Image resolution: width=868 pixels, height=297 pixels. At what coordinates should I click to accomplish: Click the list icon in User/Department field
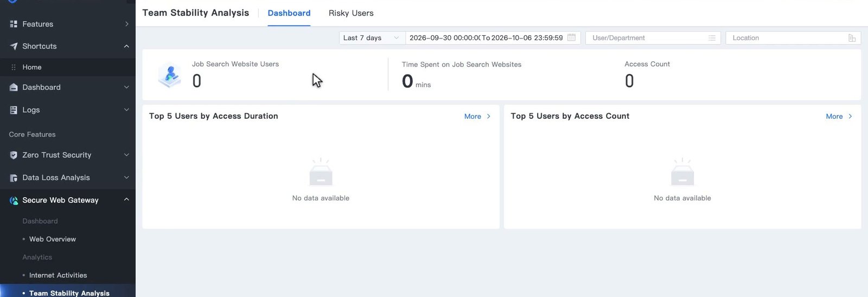click(712, 38)
